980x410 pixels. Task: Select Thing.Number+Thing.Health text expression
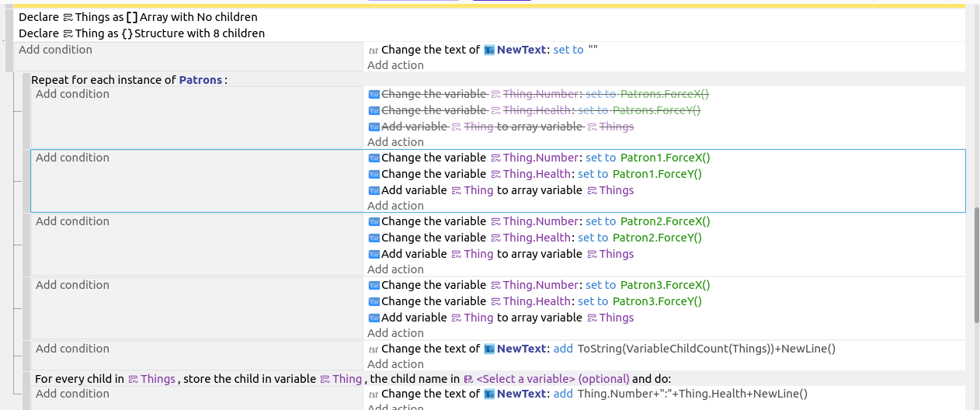click(693, 394)
